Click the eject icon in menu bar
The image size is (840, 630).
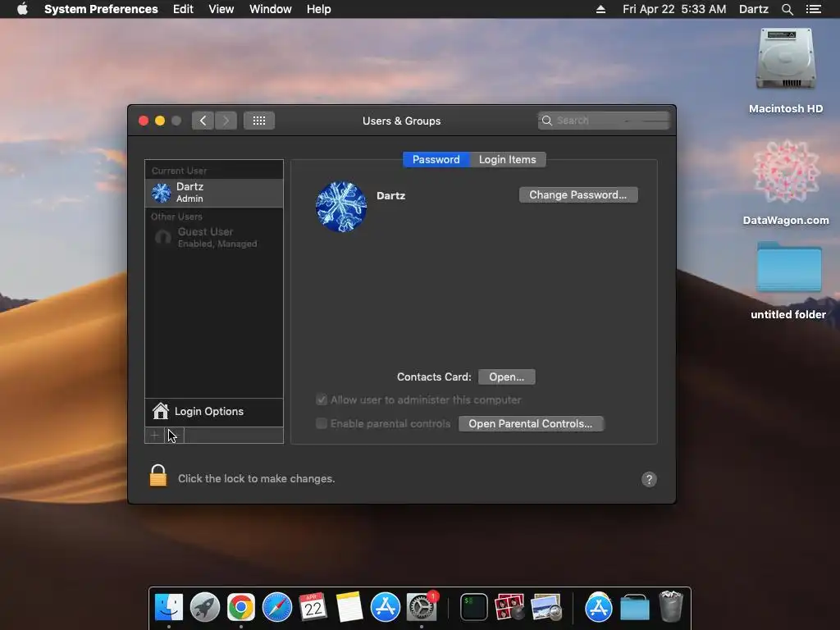(600, 9)
